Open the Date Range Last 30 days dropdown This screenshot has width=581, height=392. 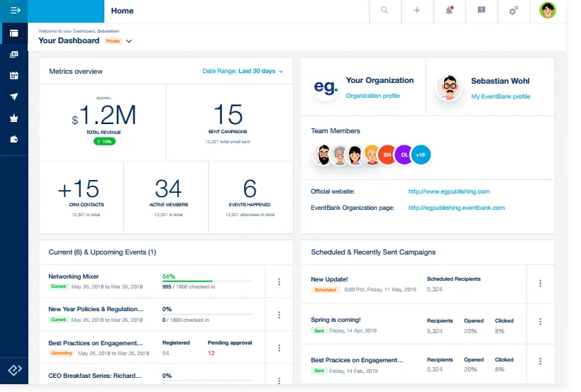coord(243,72)
